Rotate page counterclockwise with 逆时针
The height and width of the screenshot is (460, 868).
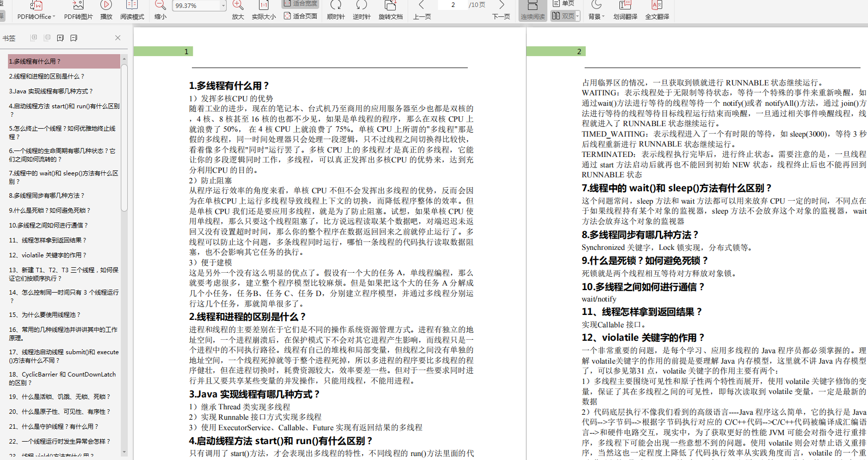point(361,10)
